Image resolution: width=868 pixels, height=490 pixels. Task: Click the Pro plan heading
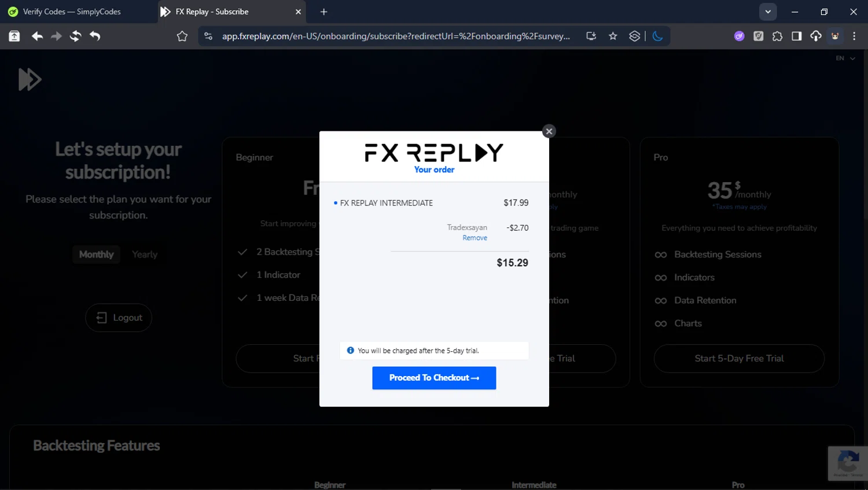(x=660, y=157)
